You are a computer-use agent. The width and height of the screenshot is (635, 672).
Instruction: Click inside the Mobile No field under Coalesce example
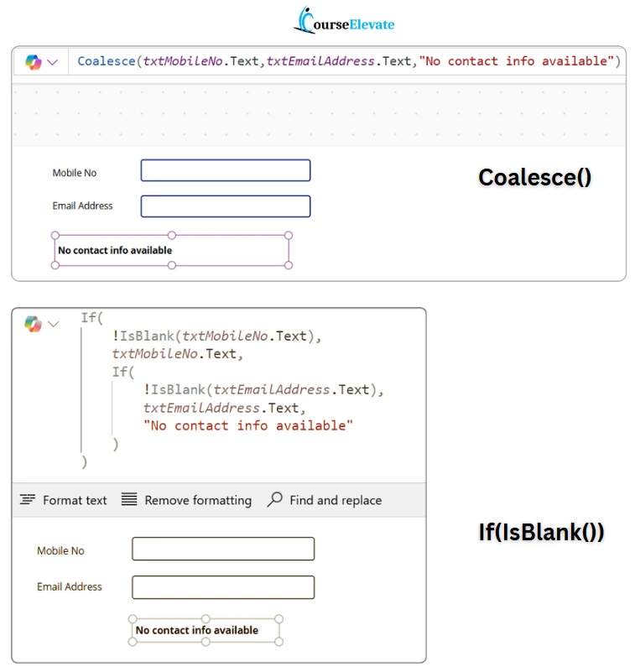225,169
